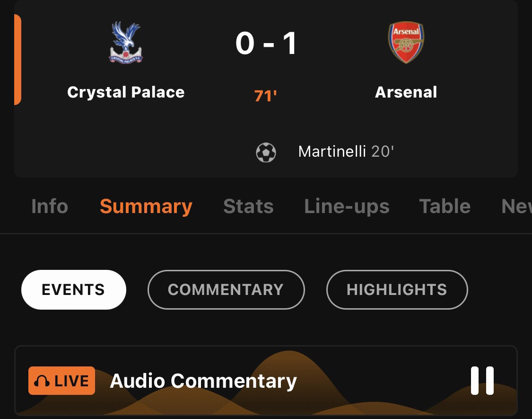Open the Info tab
The height and width of the screenshot is (419, 532).
(50, 206)
